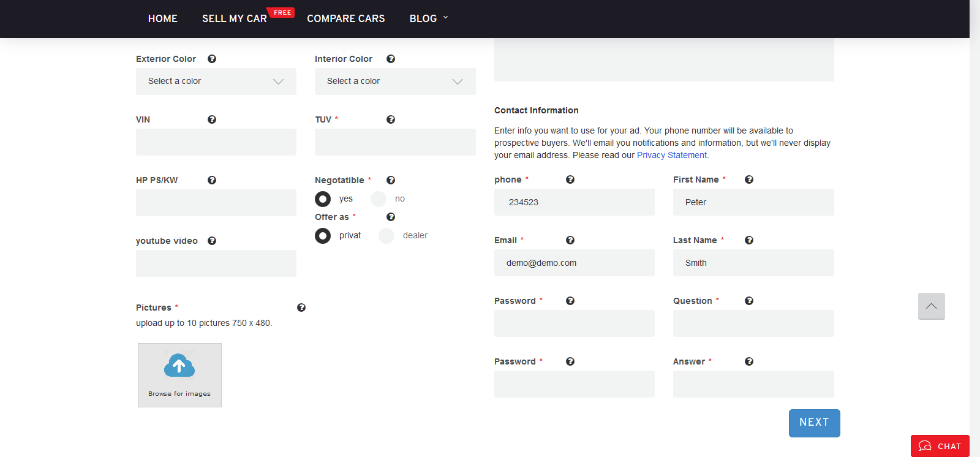The height and width of the screenshot is (457, 980).
Task: Click help icon beside First Name
Action: 749,179
